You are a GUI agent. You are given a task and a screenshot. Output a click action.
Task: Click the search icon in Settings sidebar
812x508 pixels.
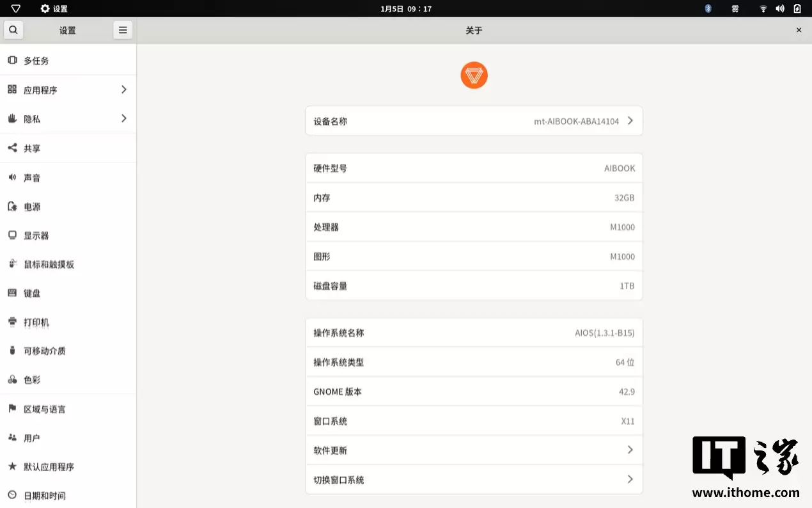[13, 30]
